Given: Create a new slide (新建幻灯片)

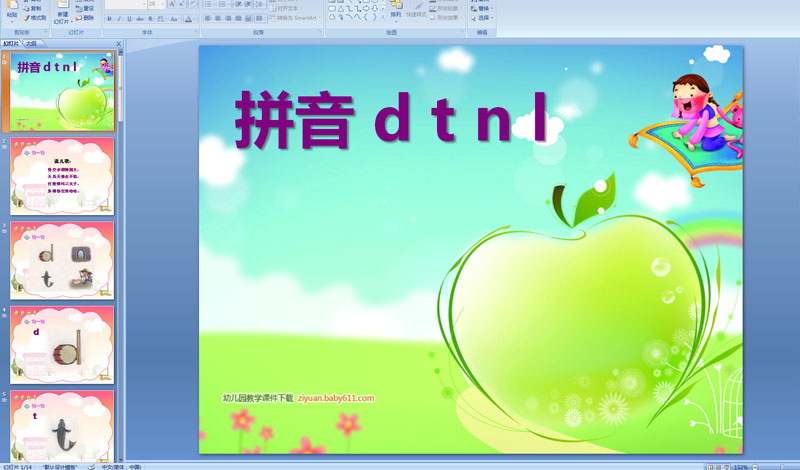Looking at the screenshot, I should (x=63, y=12).
